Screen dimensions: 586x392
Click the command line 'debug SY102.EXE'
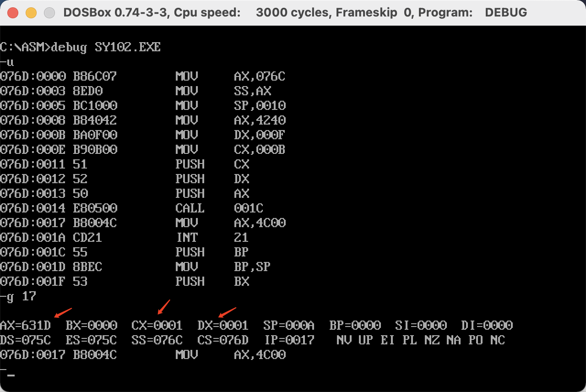click(106, 47)
